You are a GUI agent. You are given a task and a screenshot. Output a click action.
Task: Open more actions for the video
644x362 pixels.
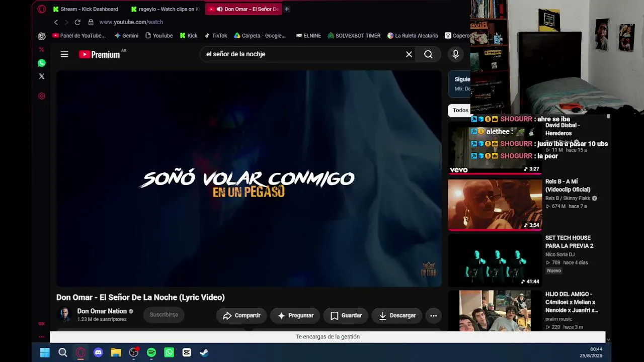(x=433, y=315)
